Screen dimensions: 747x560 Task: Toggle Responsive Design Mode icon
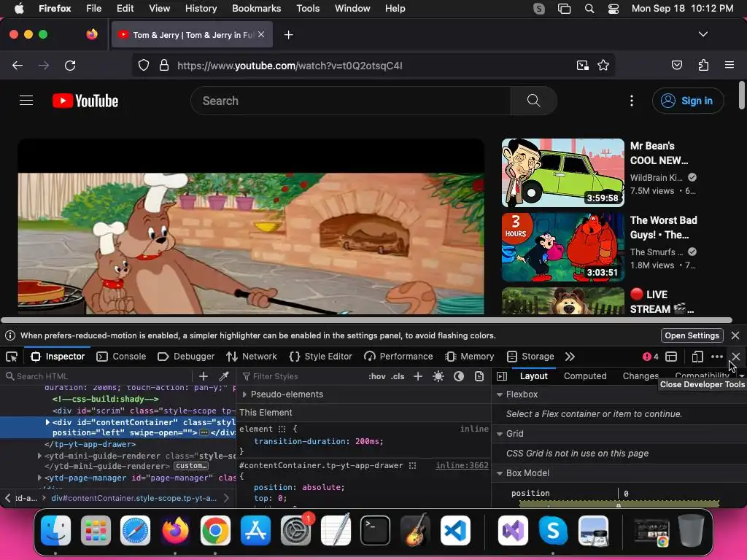pyautogui.click(x=697, y=357)
